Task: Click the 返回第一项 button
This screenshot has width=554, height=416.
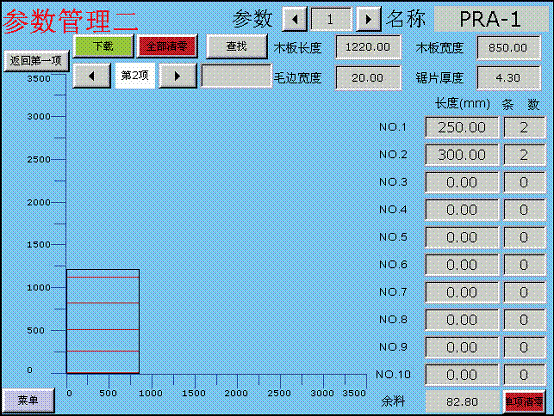Action: pyautogui.click(x=36, y=61)
